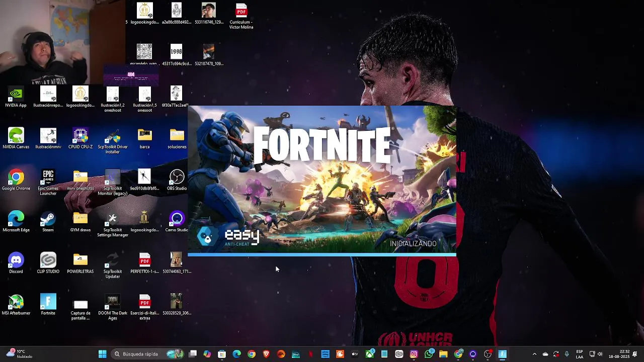The image size is (644, 362).
Task: Select the a2e86c888d492 image file
Action: pyautogui.click(x=177, y=14)
